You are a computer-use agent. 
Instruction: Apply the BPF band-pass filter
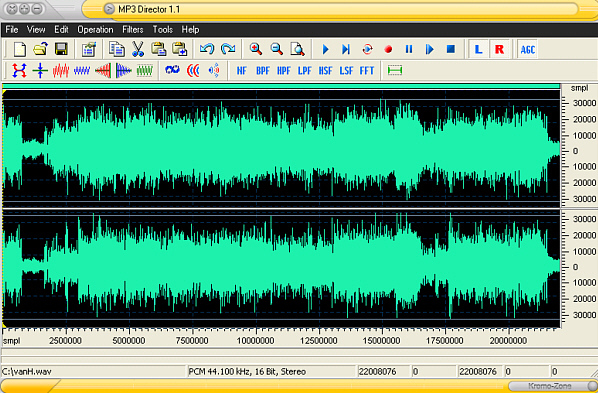pyautogui.click(x=263, y=71)
